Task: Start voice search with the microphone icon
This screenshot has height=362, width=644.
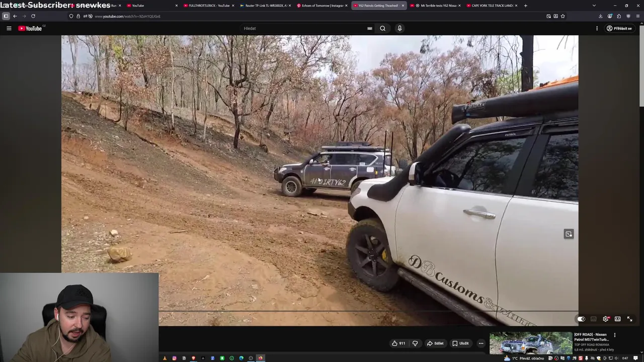Action: pos(400,28)
